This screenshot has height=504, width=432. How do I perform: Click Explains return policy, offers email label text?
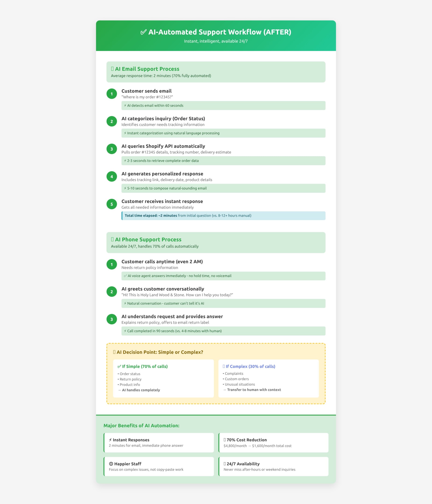165,322
